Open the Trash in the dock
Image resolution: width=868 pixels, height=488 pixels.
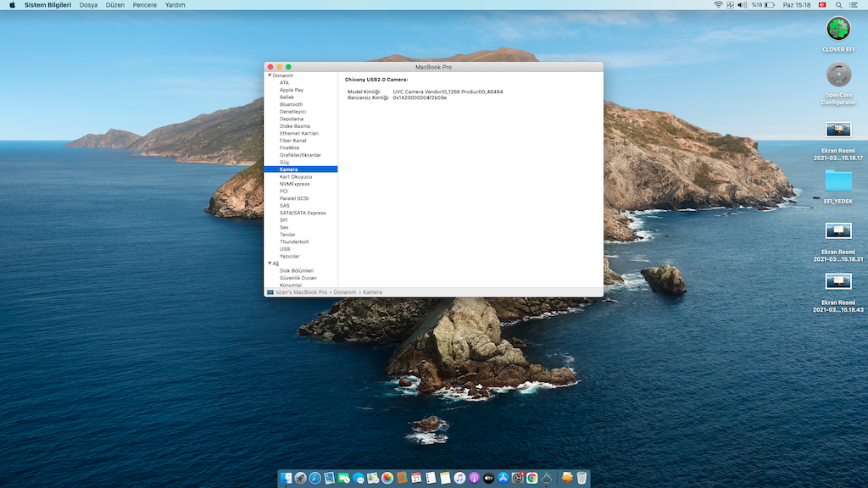(581, 479)
